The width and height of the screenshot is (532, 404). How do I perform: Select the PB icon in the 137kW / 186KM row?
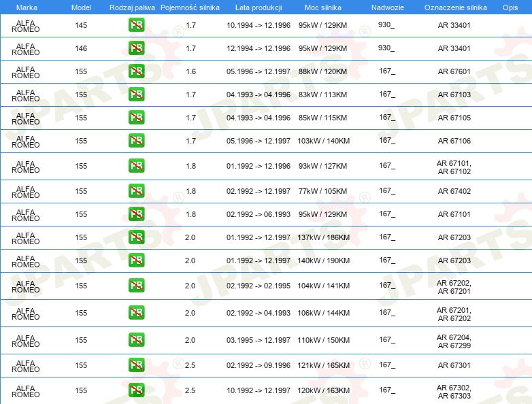pos(136,237)
